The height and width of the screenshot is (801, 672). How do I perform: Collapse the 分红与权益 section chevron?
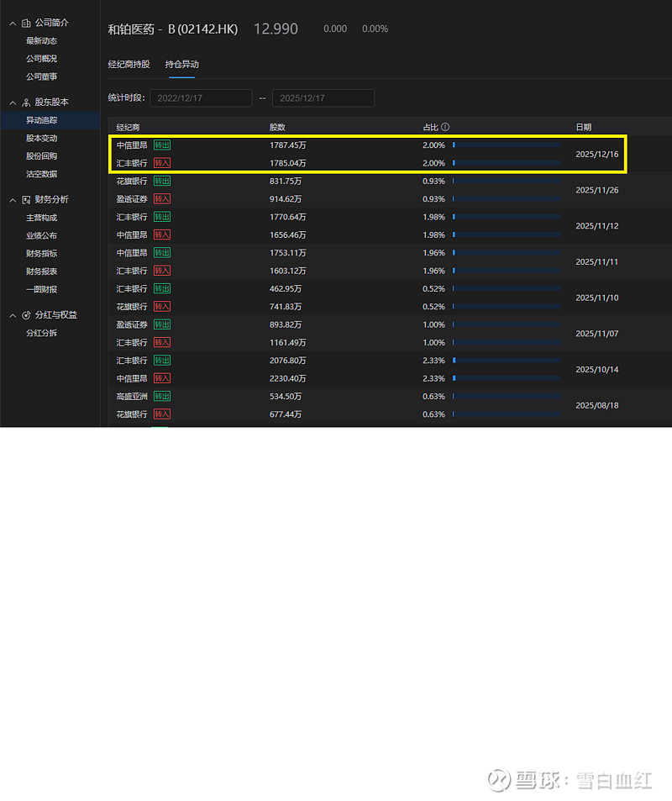coord(13,316)
